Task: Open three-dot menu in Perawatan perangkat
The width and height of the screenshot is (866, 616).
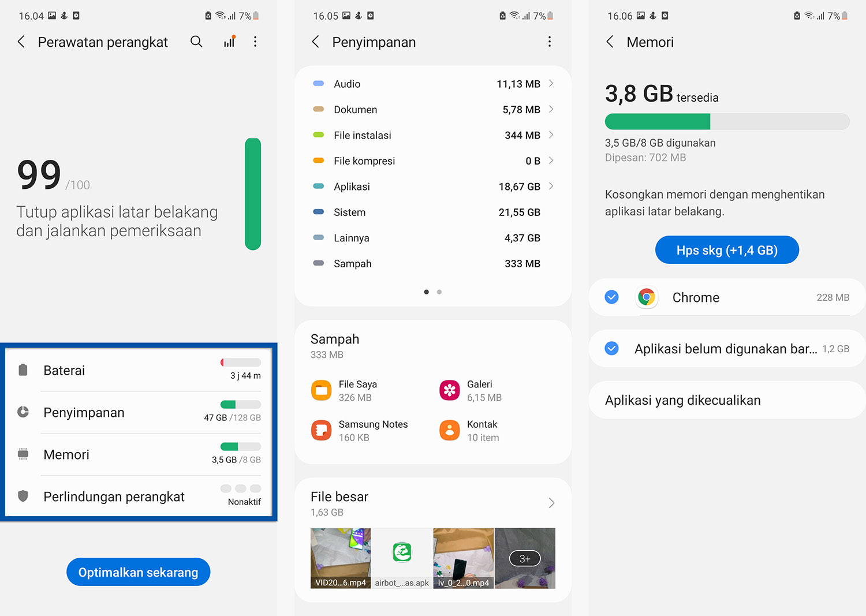Action: click(x=255, y=42)
